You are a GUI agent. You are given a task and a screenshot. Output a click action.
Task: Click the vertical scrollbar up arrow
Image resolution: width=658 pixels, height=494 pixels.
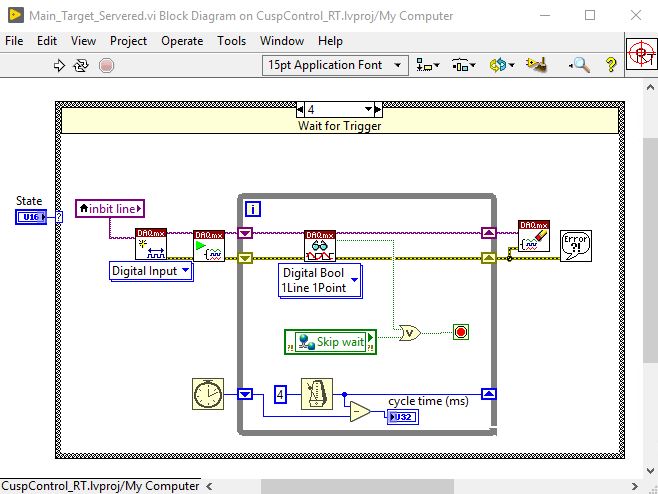[650, 88]
